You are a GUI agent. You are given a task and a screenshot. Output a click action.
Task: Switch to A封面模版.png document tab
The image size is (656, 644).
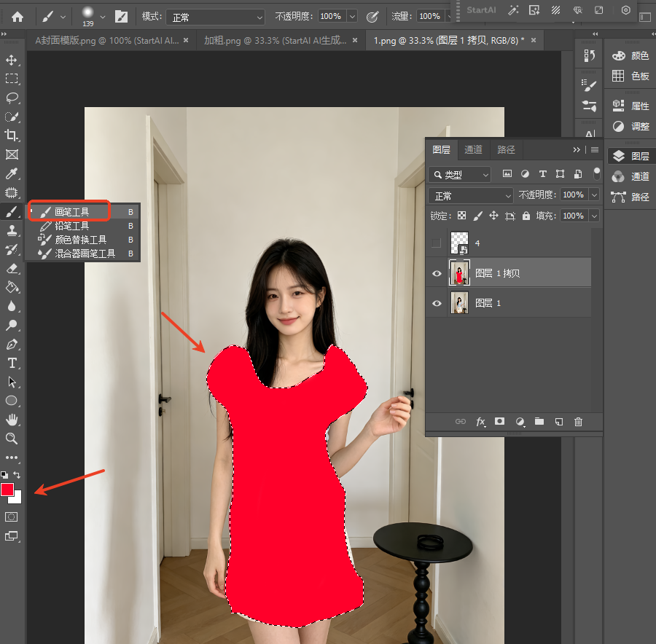pyautogui.click(x=107, y=40)
